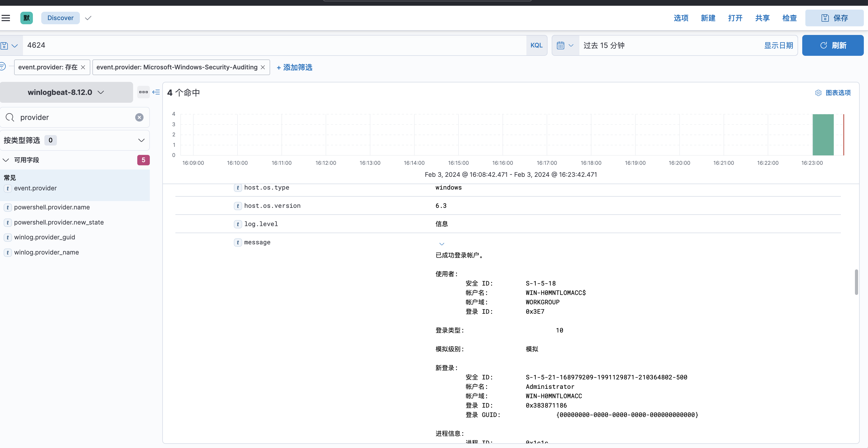
Task: Open the calendar quick date menu
Action: pos(565,45)
